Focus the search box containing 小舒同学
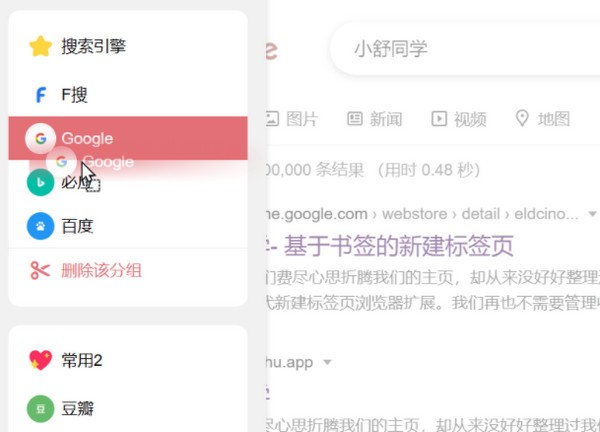The height and width of the screenshot is (432, 600). click(465, 49)
